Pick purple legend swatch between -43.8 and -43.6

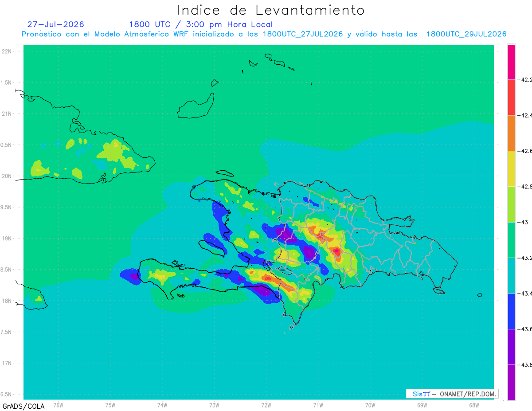point(511,347)
